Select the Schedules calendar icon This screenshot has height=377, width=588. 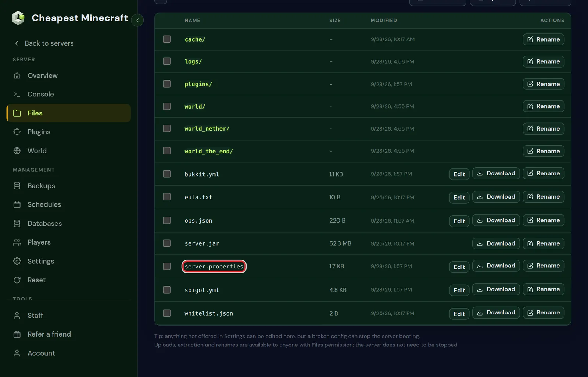click(x=17, y=204)
